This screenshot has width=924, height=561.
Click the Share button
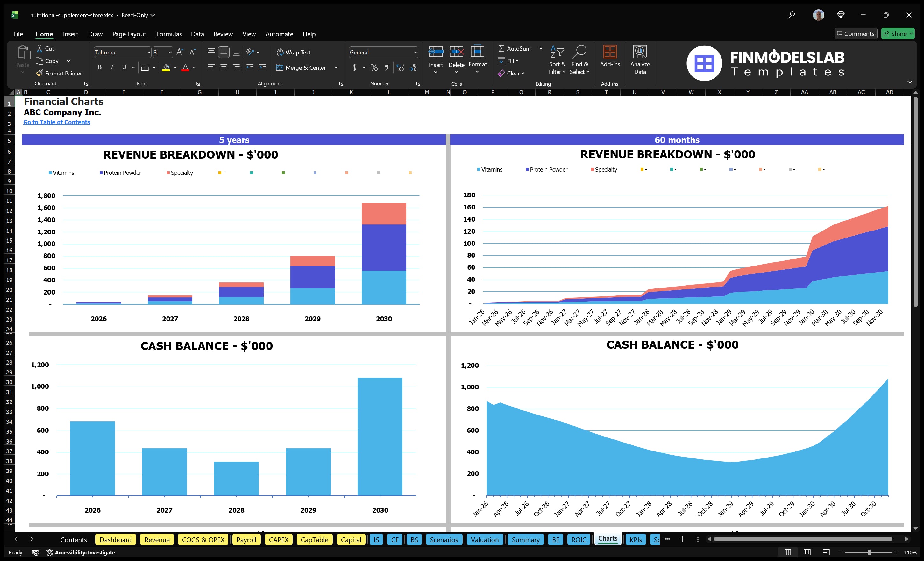coord(898,33)
